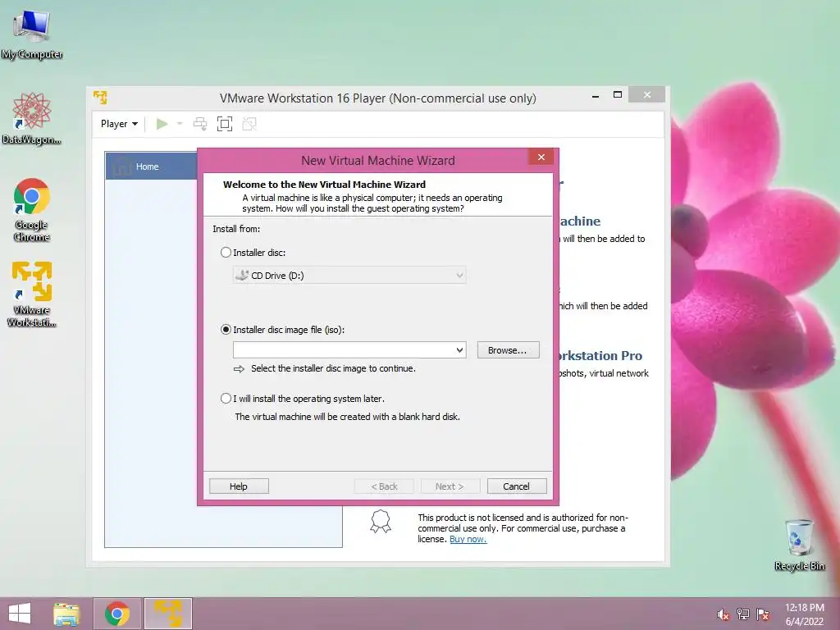This screenshot has width=840, height=630.
Task: Click 'Select the installer disc image to continue' text
Action: click(333, 368)
